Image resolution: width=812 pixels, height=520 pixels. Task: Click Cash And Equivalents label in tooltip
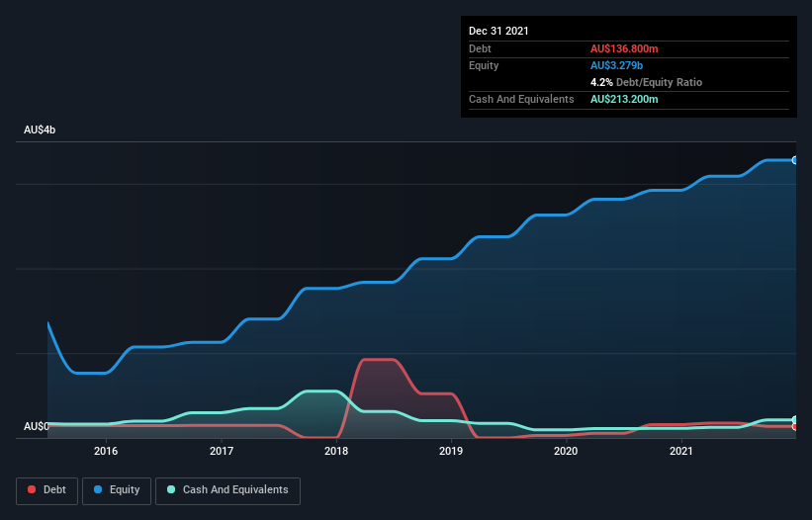coord(521,99)
